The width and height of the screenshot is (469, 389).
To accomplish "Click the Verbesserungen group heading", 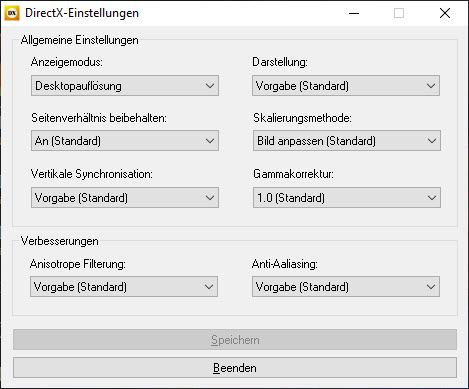I will [59, 241].
